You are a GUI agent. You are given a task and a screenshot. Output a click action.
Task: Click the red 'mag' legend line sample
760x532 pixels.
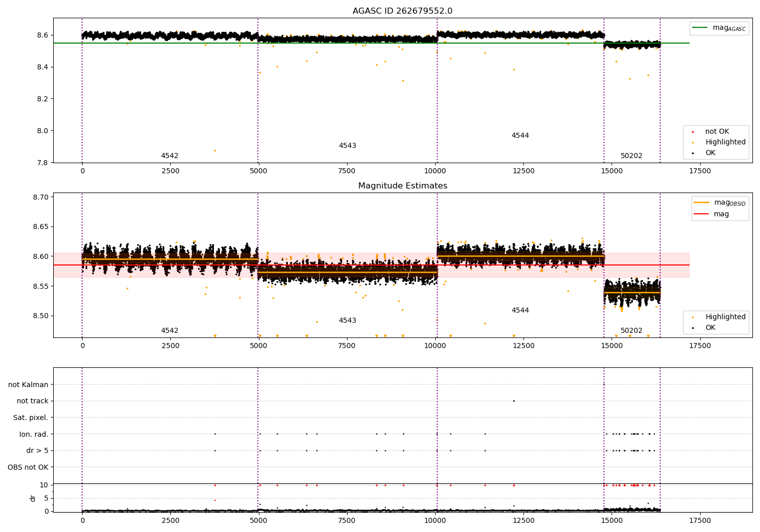(701, 214)
